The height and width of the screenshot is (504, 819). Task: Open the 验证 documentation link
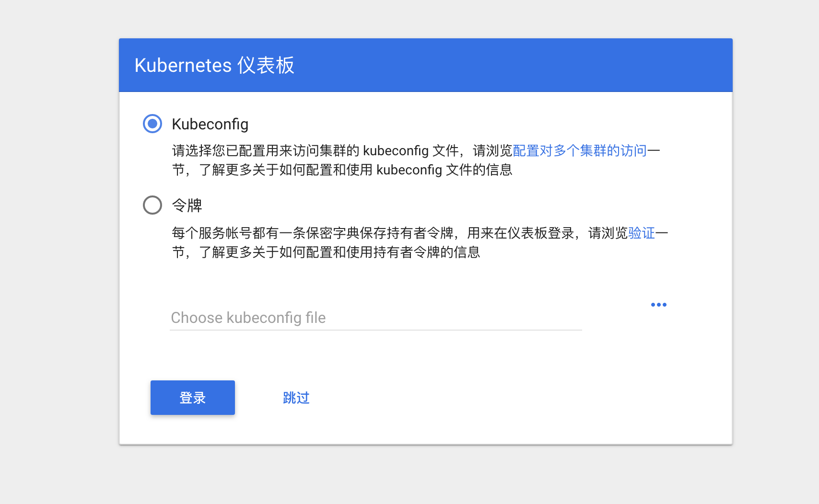pos(642,233)
